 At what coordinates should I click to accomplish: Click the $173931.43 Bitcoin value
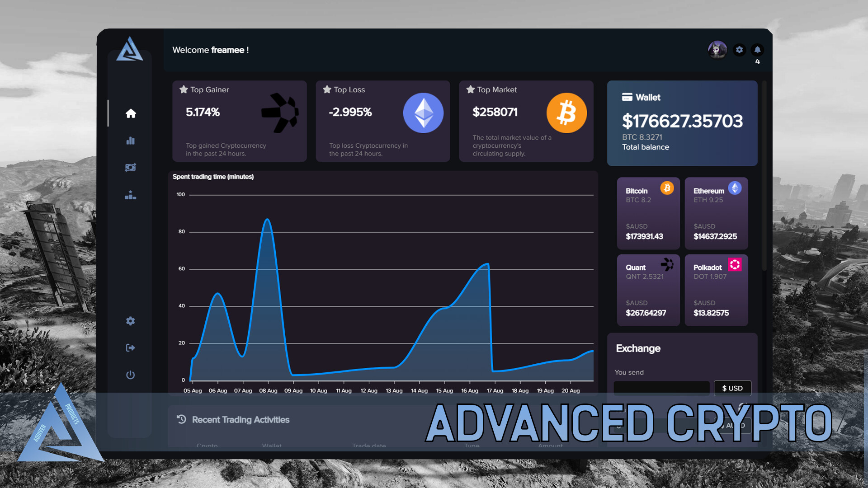[644, 236]
